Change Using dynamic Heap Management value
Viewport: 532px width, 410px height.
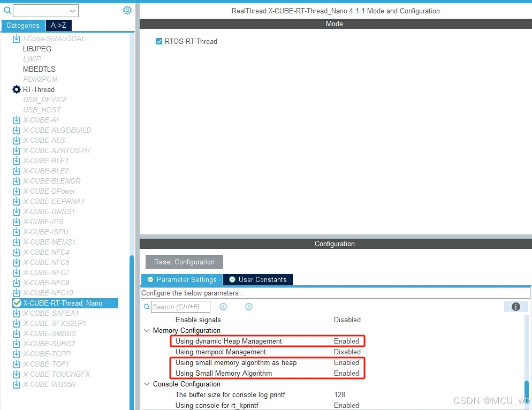(x=346, y=341)
